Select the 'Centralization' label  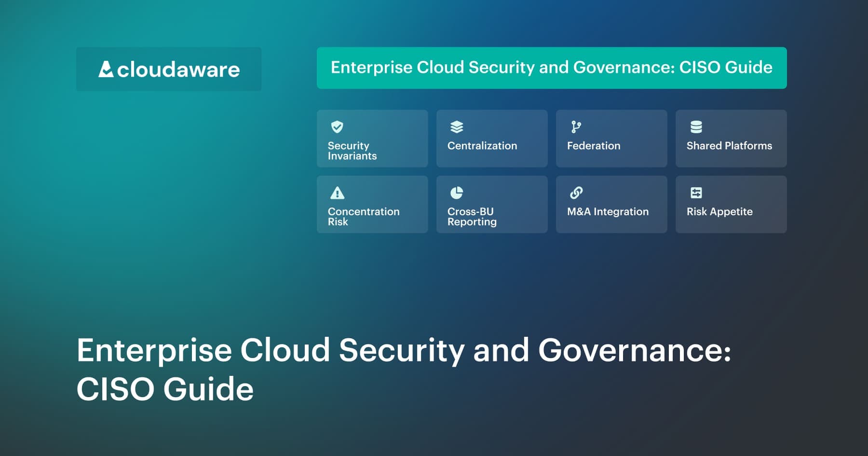[x=482, y=146]
